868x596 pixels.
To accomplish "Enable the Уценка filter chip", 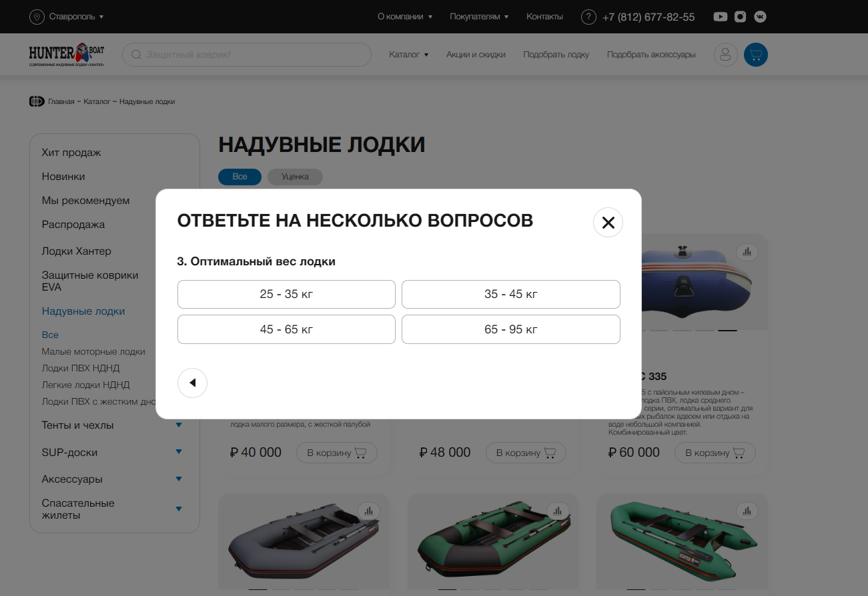I will click(x=295, y=177).
